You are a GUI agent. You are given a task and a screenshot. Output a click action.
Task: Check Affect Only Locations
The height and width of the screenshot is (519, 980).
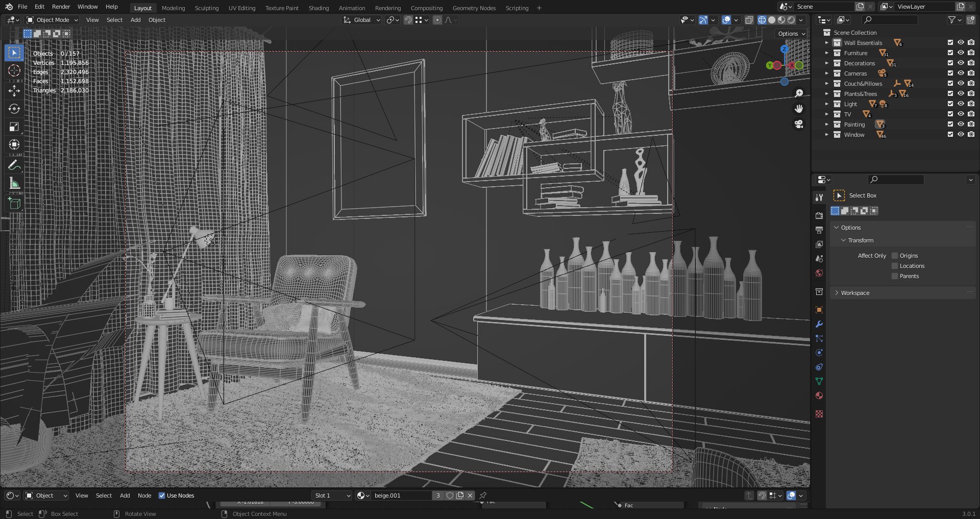click(x=895, y=266)
